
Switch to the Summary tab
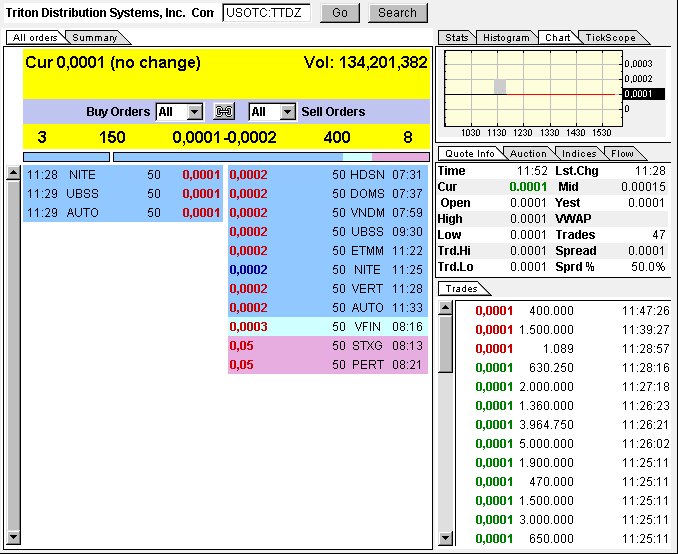click(95, 38)
